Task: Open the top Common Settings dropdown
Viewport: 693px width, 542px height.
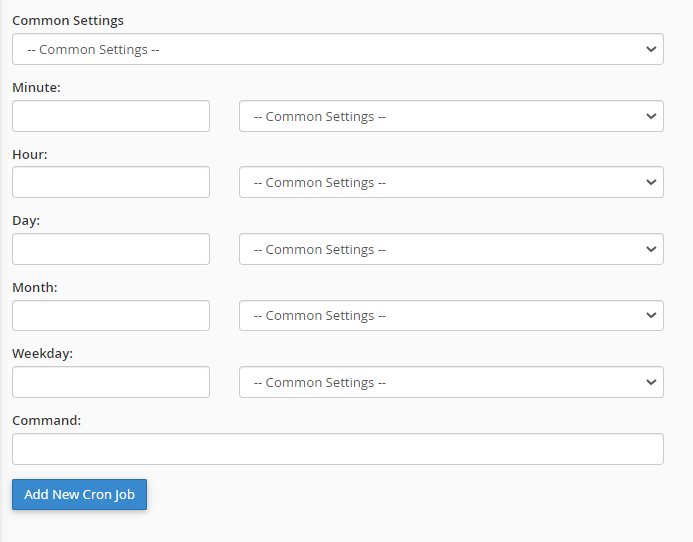Action: tap(338, 49)
